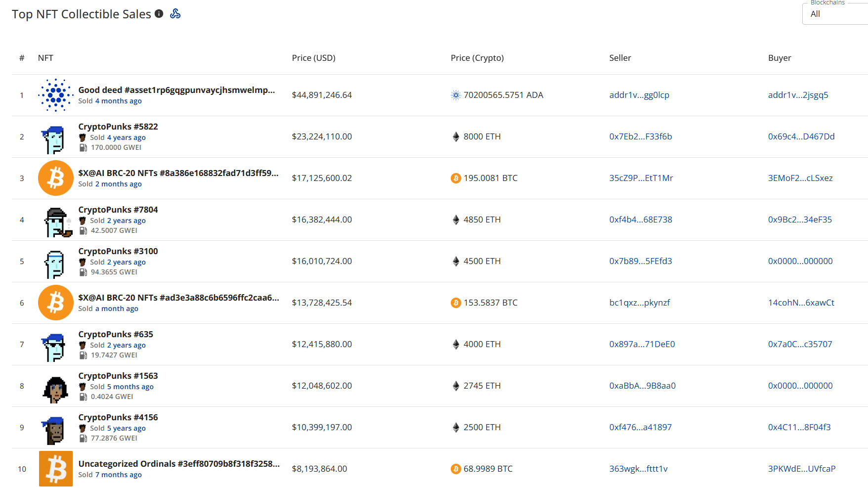Click the CryptoPunks #5822 punk image
Viewport: 868px width, 488px height.
[x=54, y=139]
